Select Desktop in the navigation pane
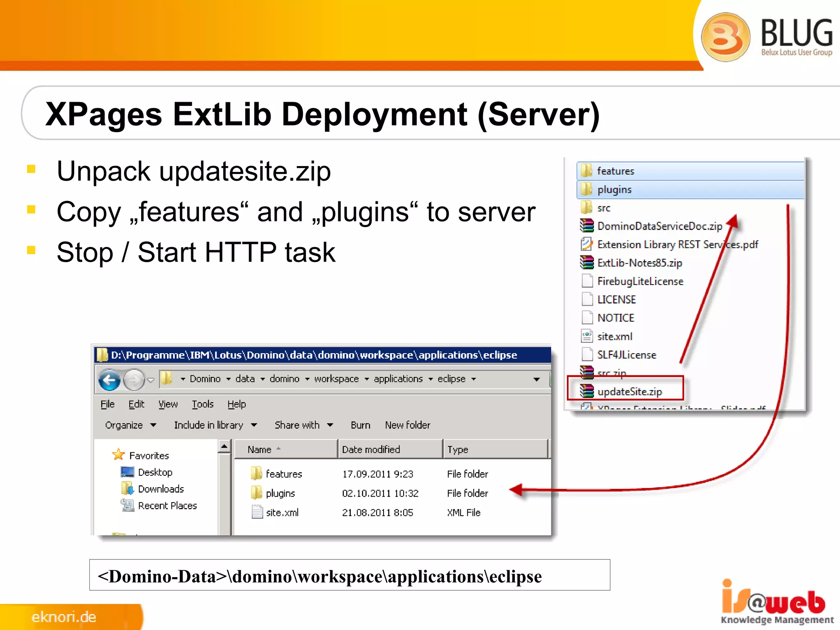The width and height of the screenshot is (840, 630). [155, 472]
